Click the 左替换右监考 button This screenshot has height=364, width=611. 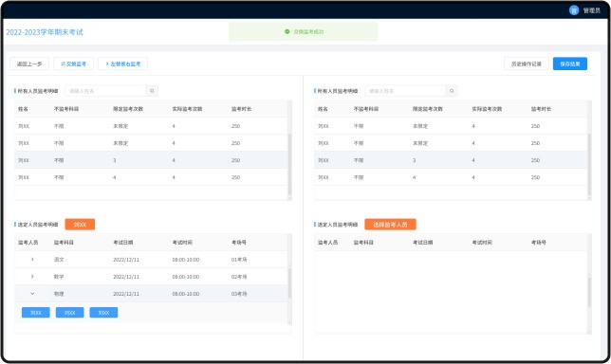[122, 64]
